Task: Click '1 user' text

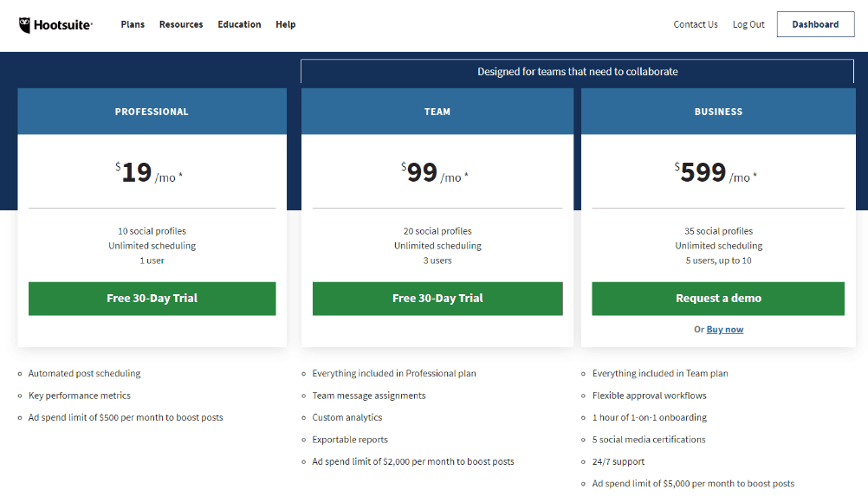Action: click(x=152, y=261)
